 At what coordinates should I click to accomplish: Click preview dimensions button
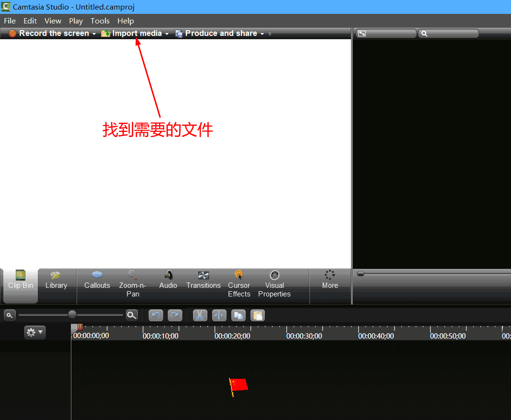(386, 33)
